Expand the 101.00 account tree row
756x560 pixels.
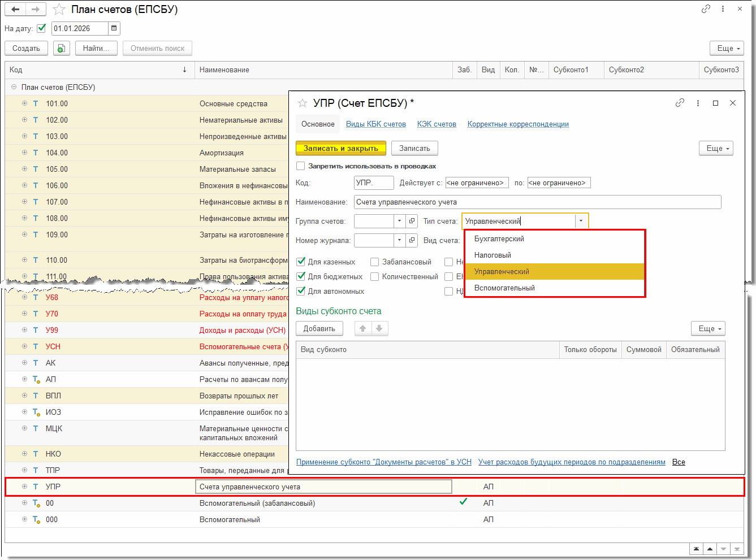(x=24, y=103)
